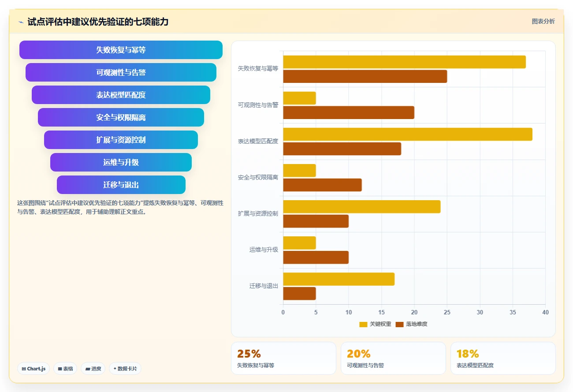Click the heading 试点评估中建议优先验证的七项能力
Screen dimensions: 573x392
click(x=98, y=22)
